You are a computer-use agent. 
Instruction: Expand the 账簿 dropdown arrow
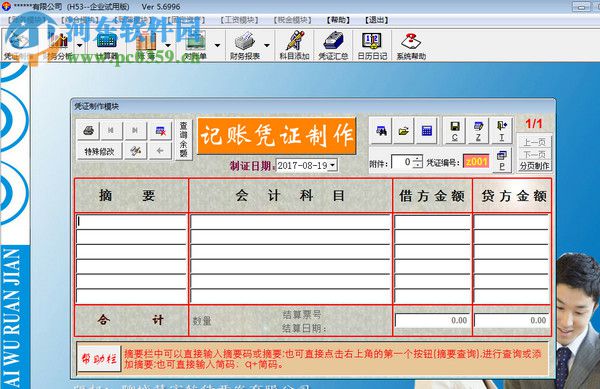pyautogui.click(x=168, y=46)
